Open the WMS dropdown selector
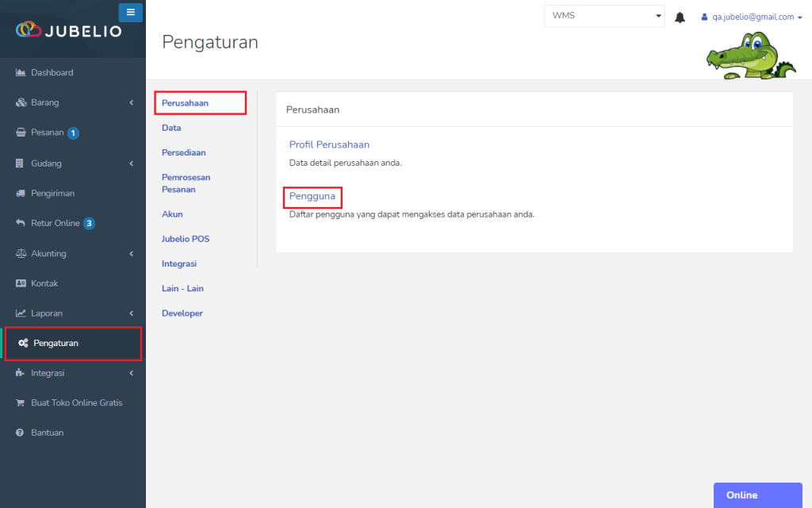Screen dimensions: 812x508 [604, 16]
